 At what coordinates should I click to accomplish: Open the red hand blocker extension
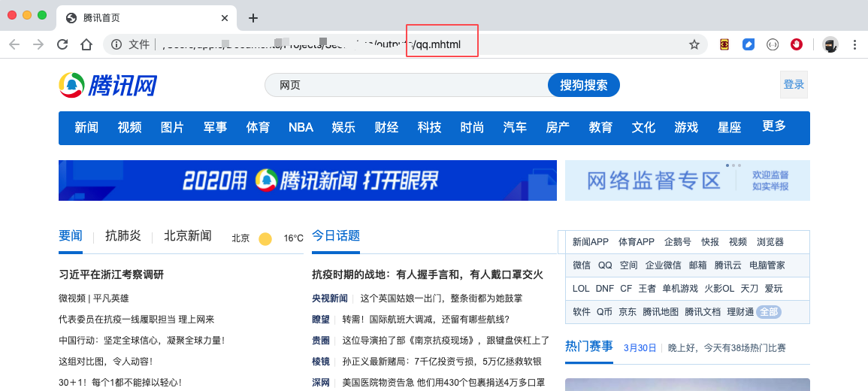click(797, 45)
